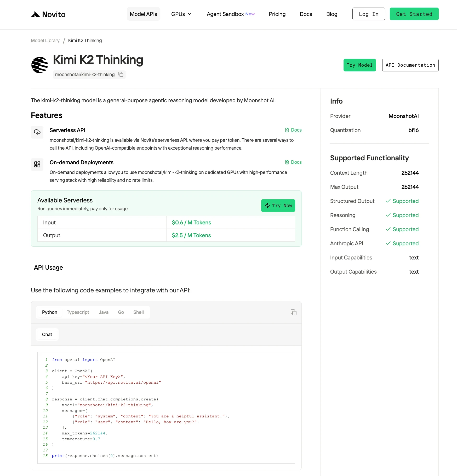Click Supported status next to Anthropic API
Screen dimensions: 457x476
[x=402, y=243]
